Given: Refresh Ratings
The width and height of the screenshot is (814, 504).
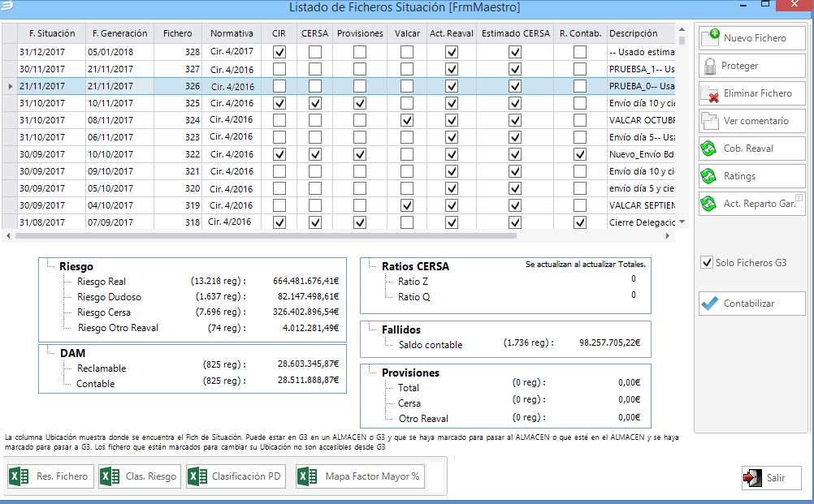Looking at the screenshot, I should coord(751,176).
